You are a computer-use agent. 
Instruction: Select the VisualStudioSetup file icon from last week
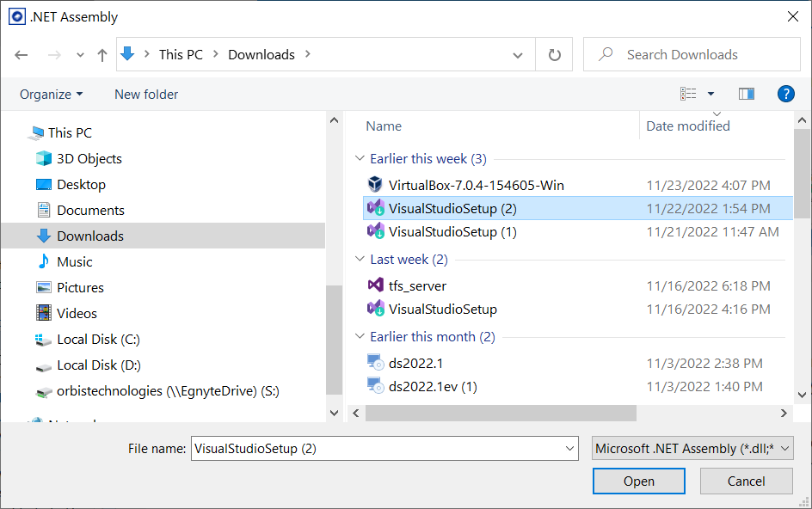coord(375,308)
